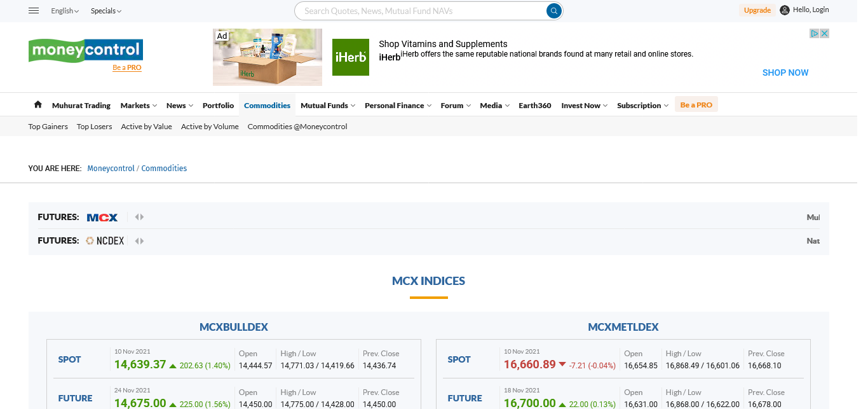Go to home via house icon
This screenshot has width=868, height=409.
pyautogui.click(x=38, y=105)
